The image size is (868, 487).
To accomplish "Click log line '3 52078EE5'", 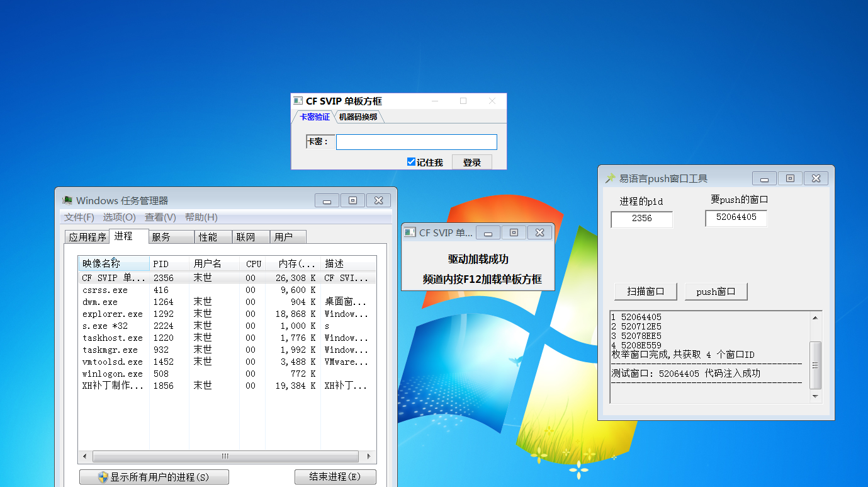I will click(636, 336).
